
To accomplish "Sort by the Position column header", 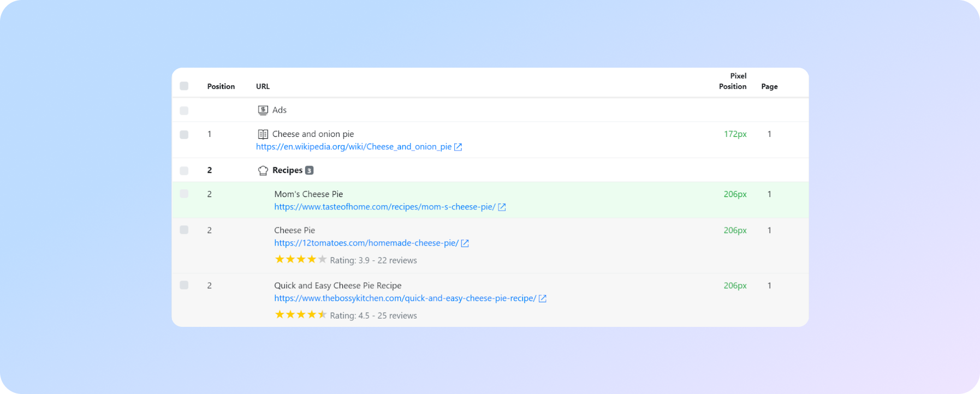I will tap(221, 86).
